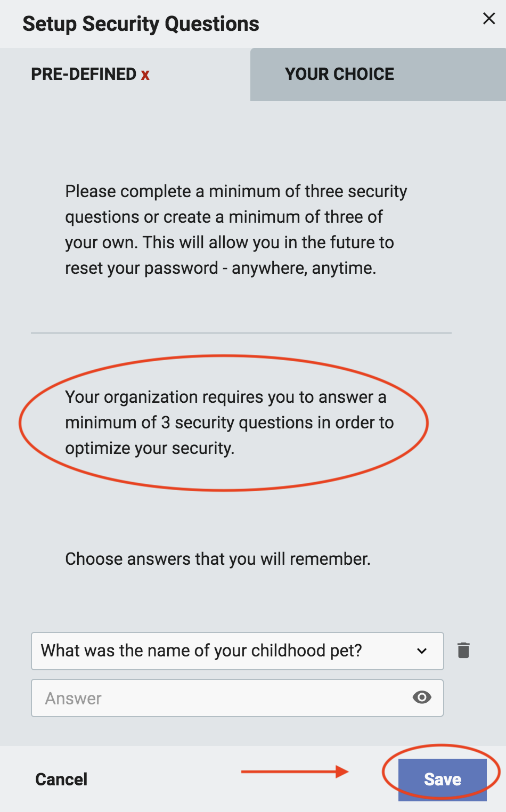This screenshot has width=506, height=812.
Task: Click the number 3 in the organization notice
Action: coord(166,423)
